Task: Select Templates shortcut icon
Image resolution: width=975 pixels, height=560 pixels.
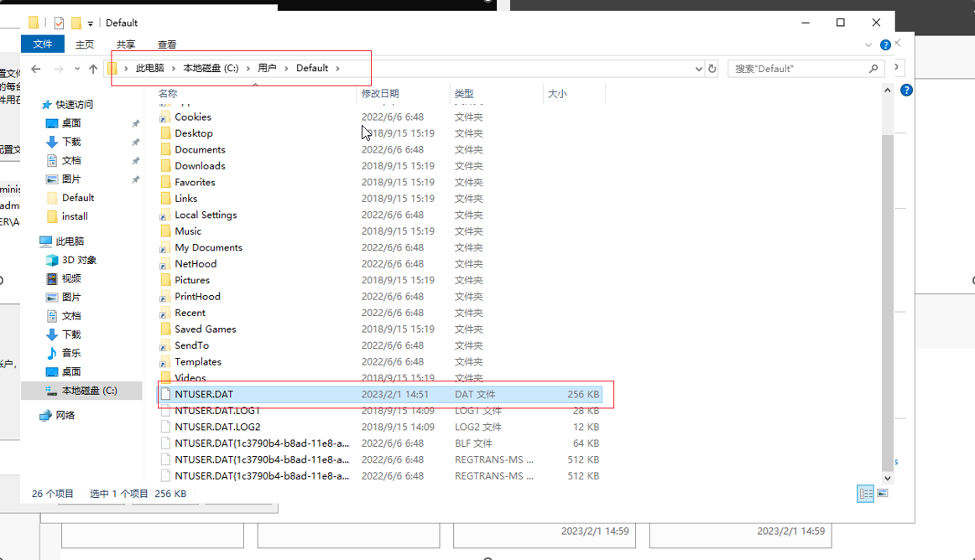Action: (164, 361)
